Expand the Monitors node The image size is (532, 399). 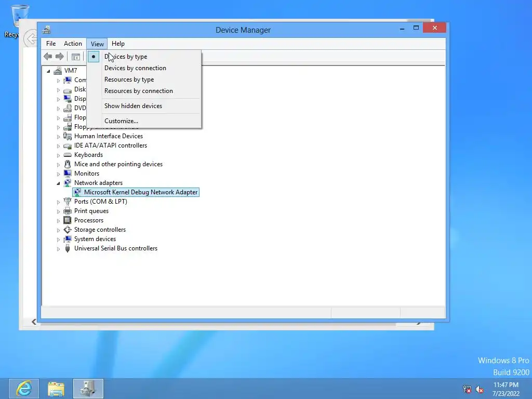pyautogui.click(x=58, y=174)
